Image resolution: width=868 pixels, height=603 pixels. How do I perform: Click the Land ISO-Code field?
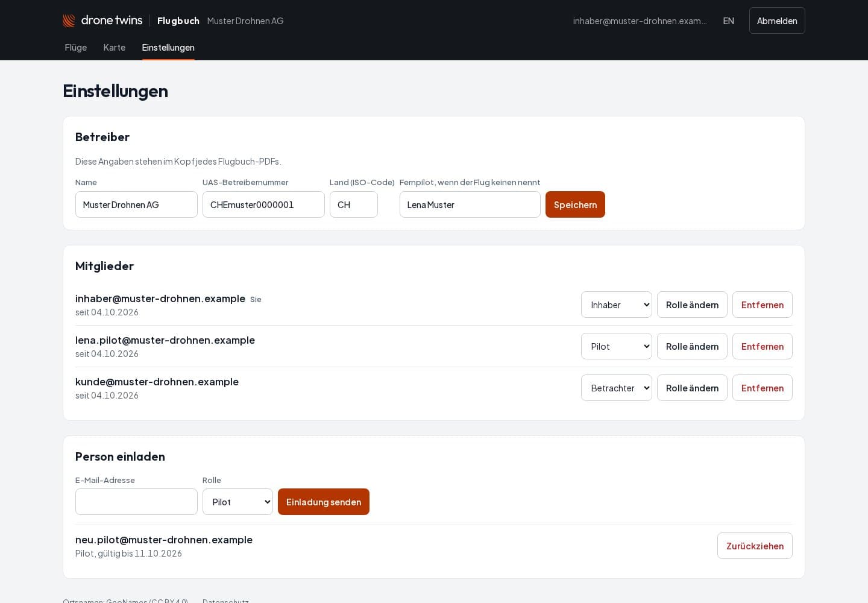click(x=354, y=204)
